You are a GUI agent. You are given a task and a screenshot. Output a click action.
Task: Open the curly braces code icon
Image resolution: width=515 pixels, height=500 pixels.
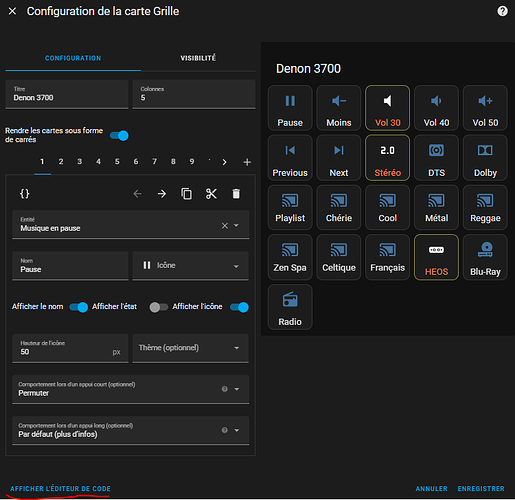25,194
